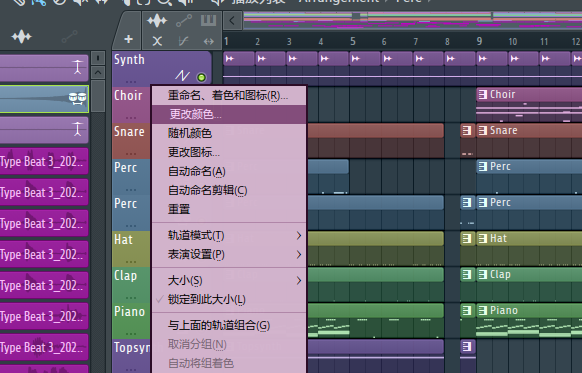Choose 重命名、着色和图标(R)... menu entry
Viewport: 582px width, 373px height.
coord(229,95)
